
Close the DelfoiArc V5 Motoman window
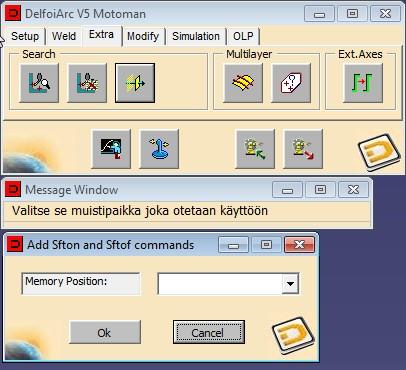tap(385, 14)
